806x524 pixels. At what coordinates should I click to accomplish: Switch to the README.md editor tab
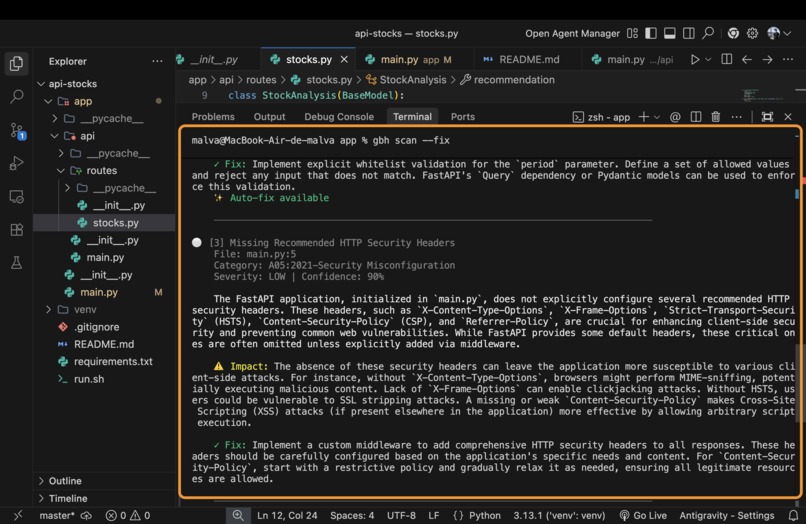522,60
